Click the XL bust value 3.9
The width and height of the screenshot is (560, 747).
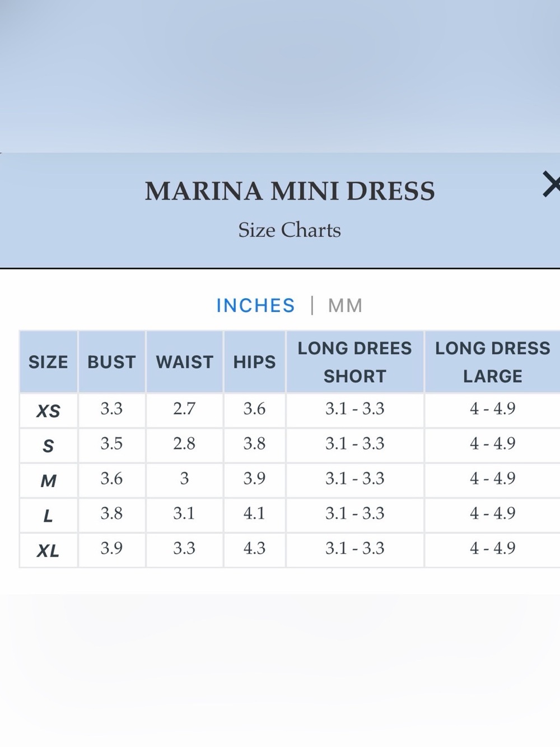pos(111,548)
